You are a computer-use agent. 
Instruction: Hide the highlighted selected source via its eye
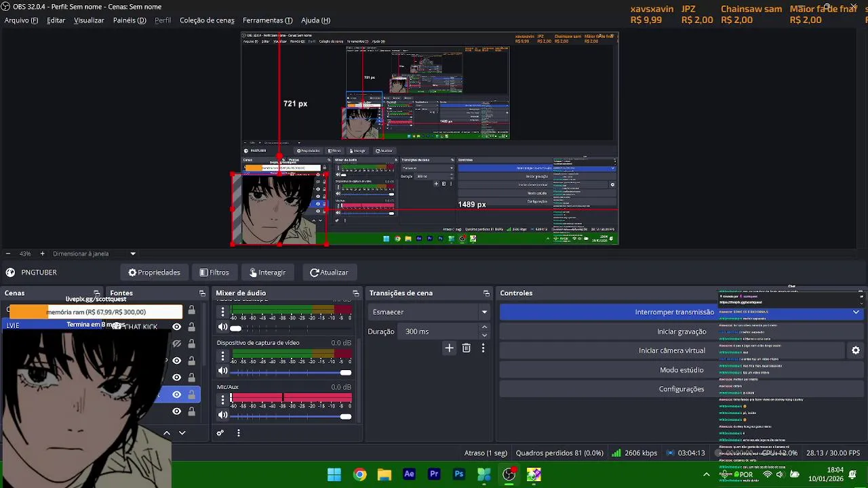[176, 394]
